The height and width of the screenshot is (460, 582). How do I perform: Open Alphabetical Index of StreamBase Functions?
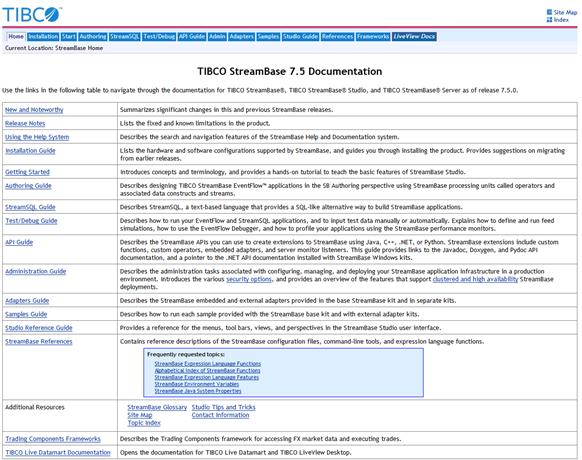pos(207,371)
